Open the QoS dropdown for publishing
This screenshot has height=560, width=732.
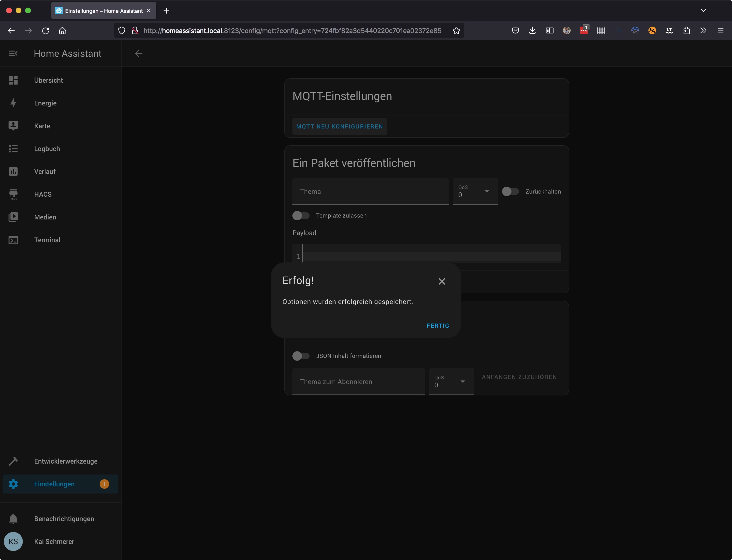coord(475,191)
